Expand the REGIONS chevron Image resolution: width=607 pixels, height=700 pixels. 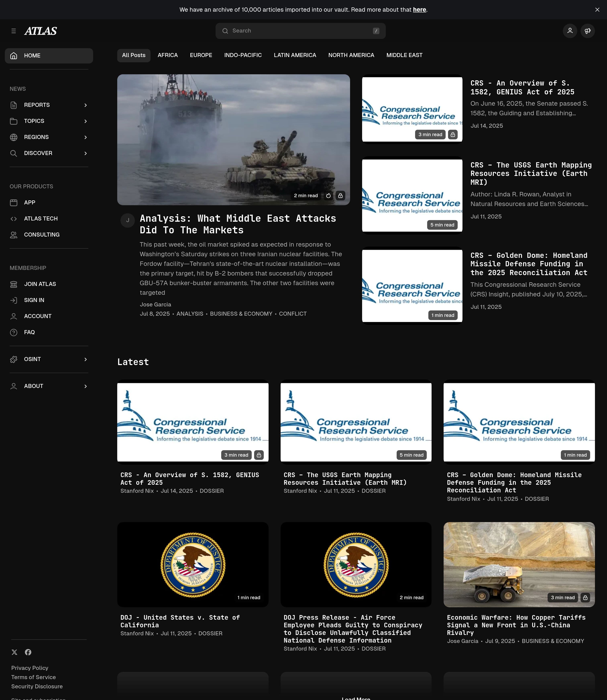[85, 137]
